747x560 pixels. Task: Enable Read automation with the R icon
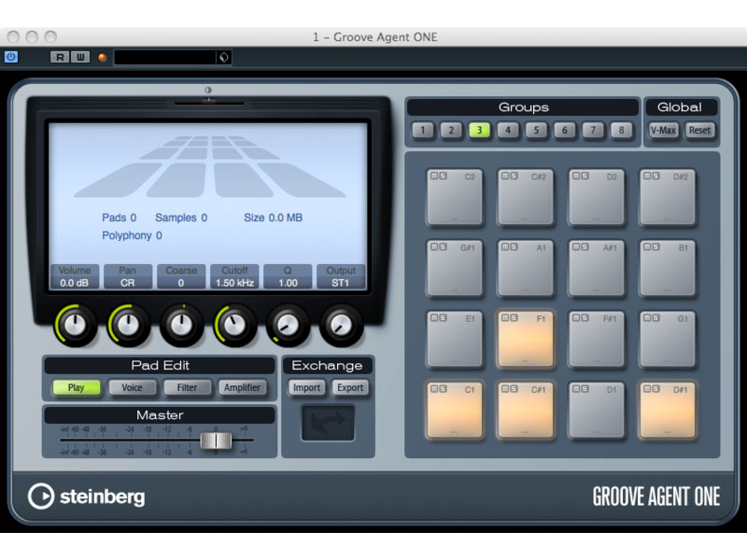coord(60,56)
